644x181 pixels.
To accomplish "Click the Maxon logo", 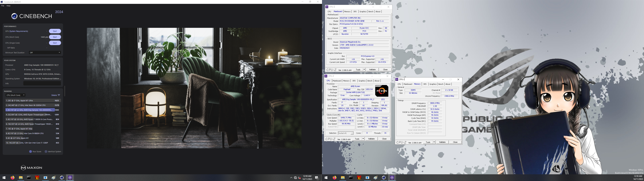I will click(x=32, y=168).
